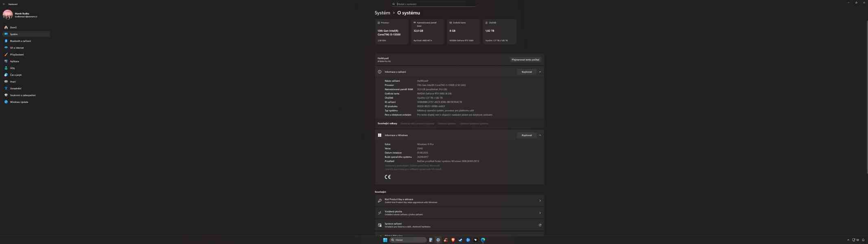Open the Brave browser taskbar icon
The height and width of the screenshot is (244, 868).
coord(453,240)
